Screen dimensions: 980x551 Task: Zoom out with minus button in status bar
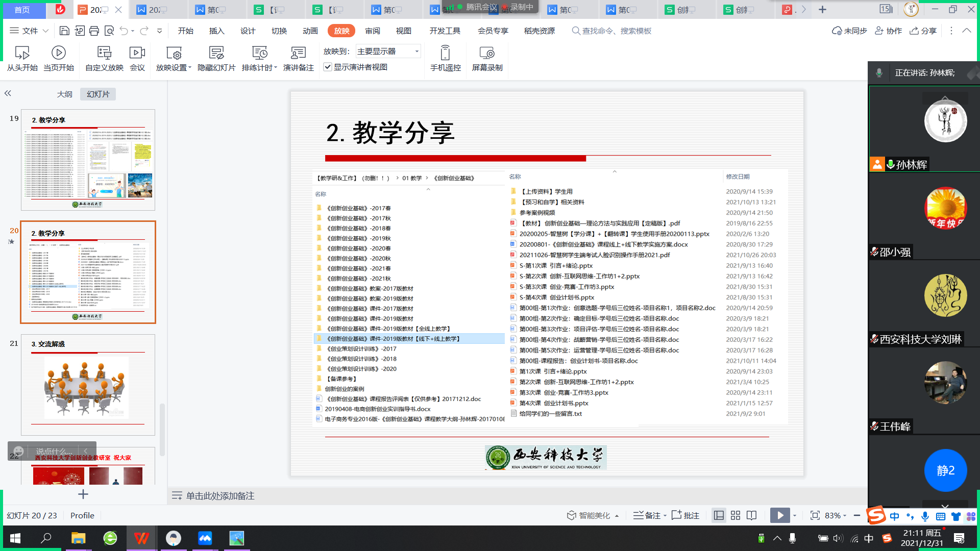[856, 515]
